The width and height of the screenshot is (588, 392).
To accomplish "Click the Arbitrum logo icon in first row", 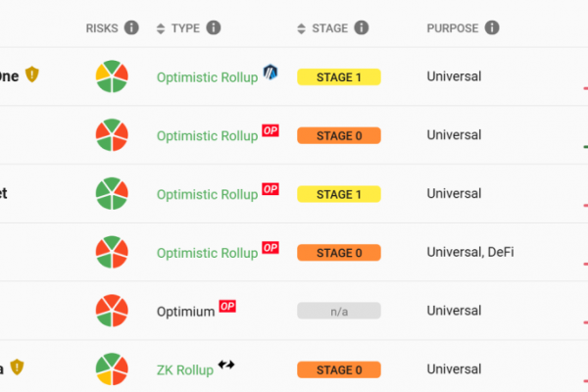I will (x=270, y=72).
